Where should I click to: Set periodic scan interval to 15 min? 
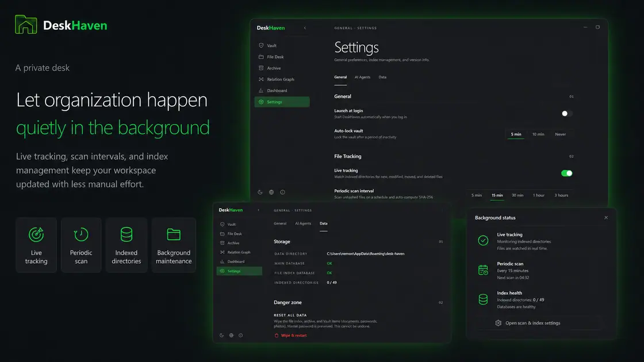(x=497, y=195)
